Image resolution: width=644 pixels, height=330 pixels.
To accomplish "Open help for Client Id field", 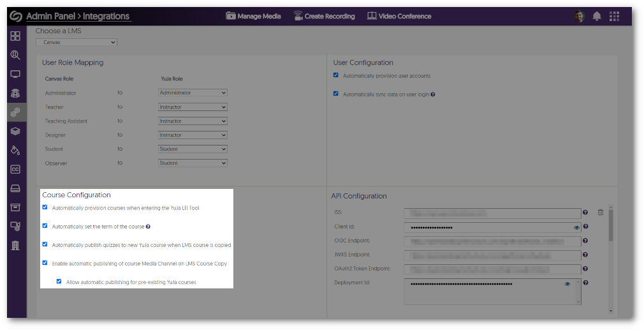I will pyautogui.click(x=586, y=227).
